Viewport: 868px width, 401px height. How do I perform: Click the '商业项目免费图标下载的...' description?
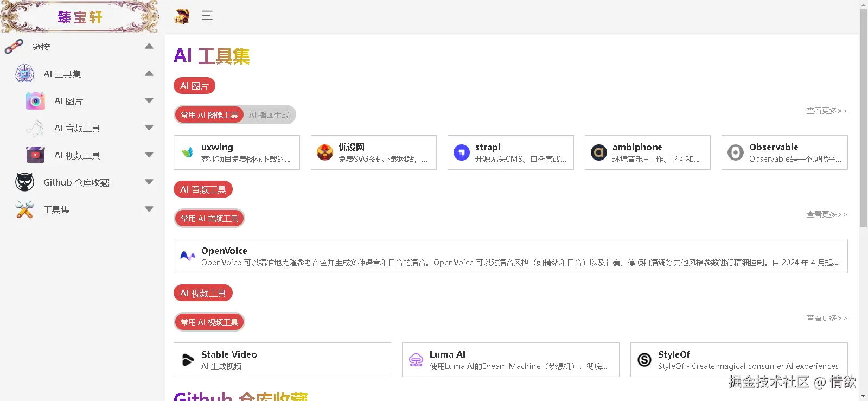click(246, 159)
